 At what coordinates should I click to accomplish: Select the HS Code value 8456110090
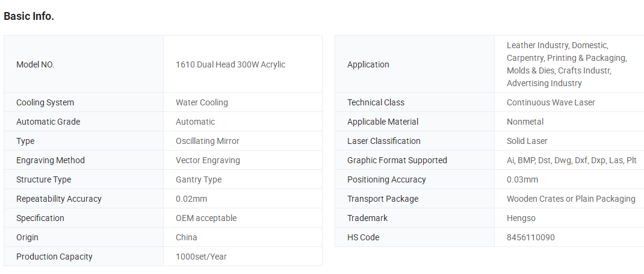531,237
